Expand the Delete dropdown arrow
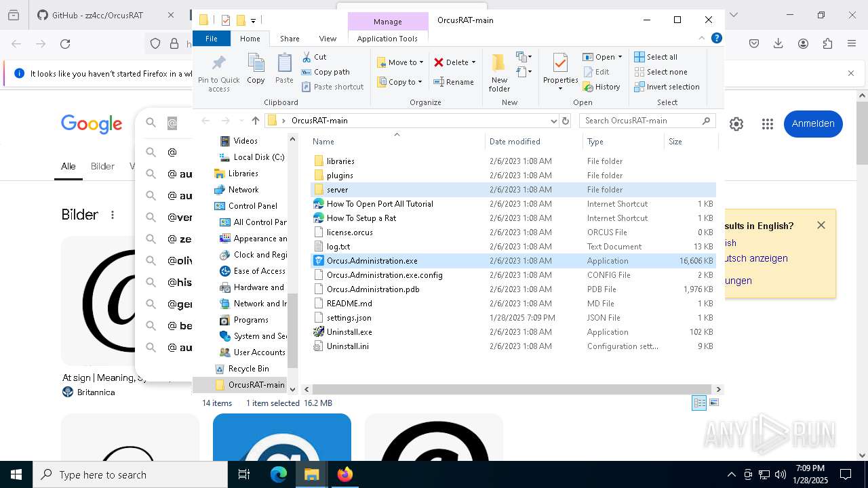The image size is (868, 488). tap(473, 62)
